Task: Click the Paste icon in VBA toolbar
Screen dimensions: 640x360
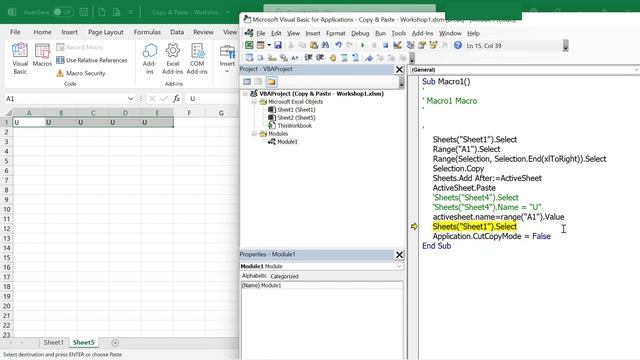Action: [313, 45]
